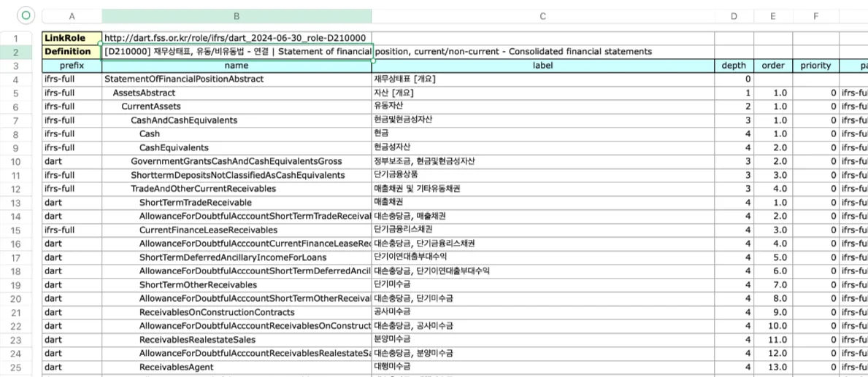Click the 'prefix' header cell
This screenshot has width=868, height=377.
(72, 66)
